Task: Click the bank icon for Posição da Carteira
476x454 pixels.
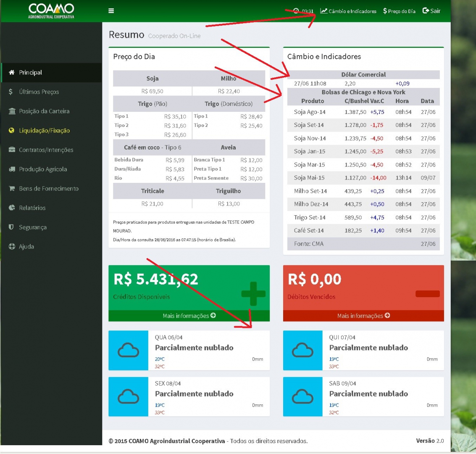Action: pos(12,111)
